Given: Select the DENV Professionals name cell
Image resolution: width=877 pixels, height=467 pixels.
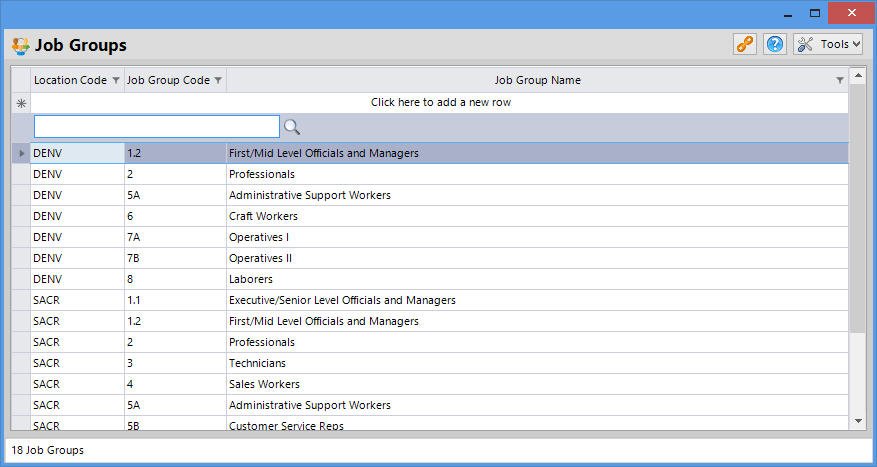Looking at the screenshot, I should tap(537, 174).
